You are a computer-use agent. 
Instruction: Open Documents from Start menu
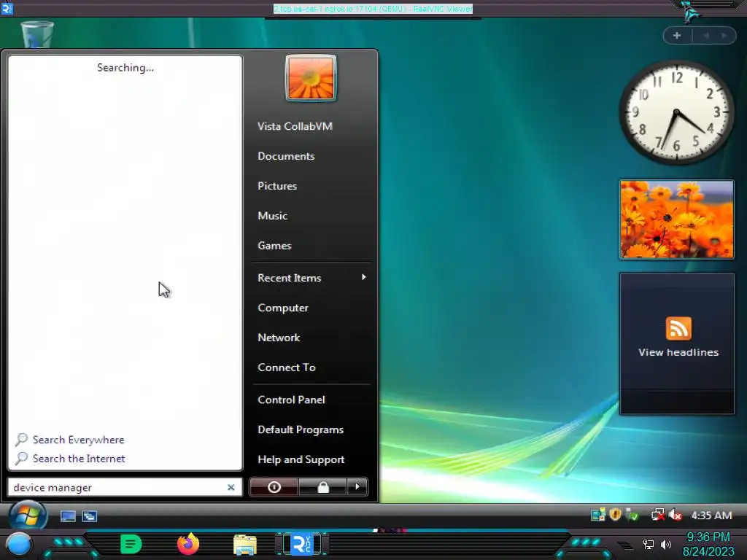tap(286, 156)
